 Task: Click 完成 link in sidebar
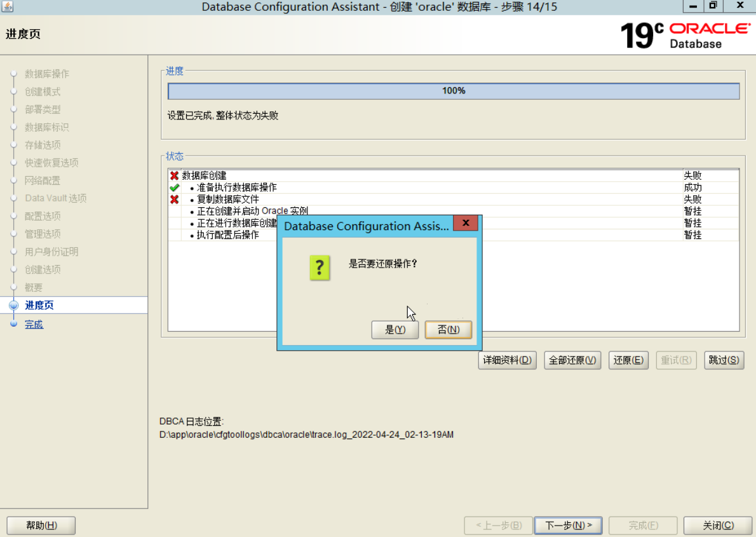(34, 324)
